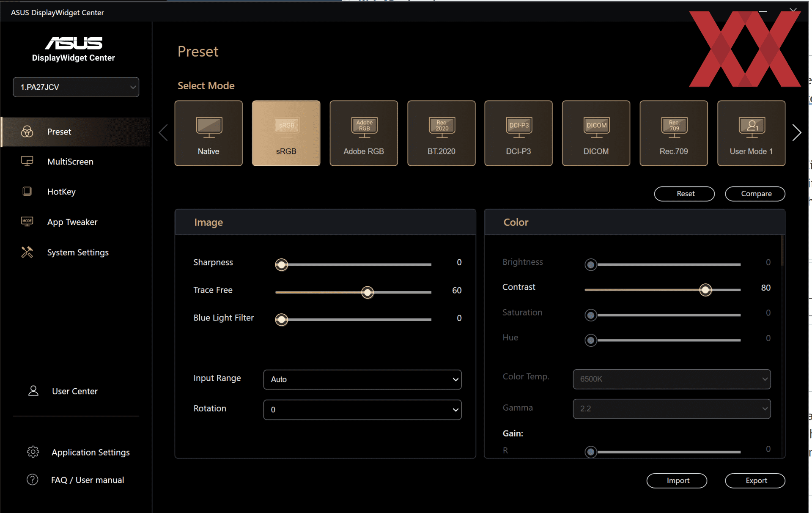Click the HotKey sidebar icon
The image size is (812, 513).
coord(27,192)
